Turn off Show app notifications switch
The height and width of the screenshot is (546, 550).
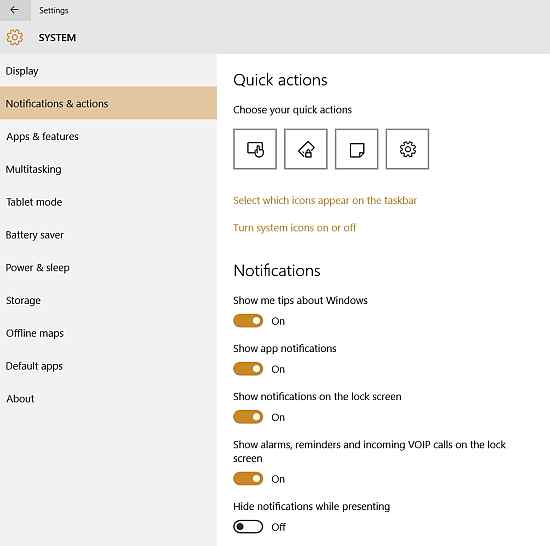click(x=248, y=369)
